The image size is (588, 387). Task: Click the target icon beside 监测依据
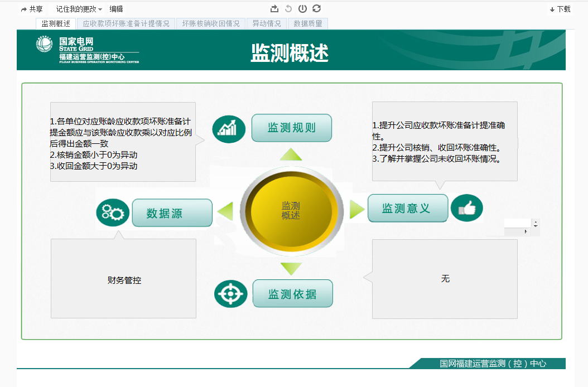(230, 294)
